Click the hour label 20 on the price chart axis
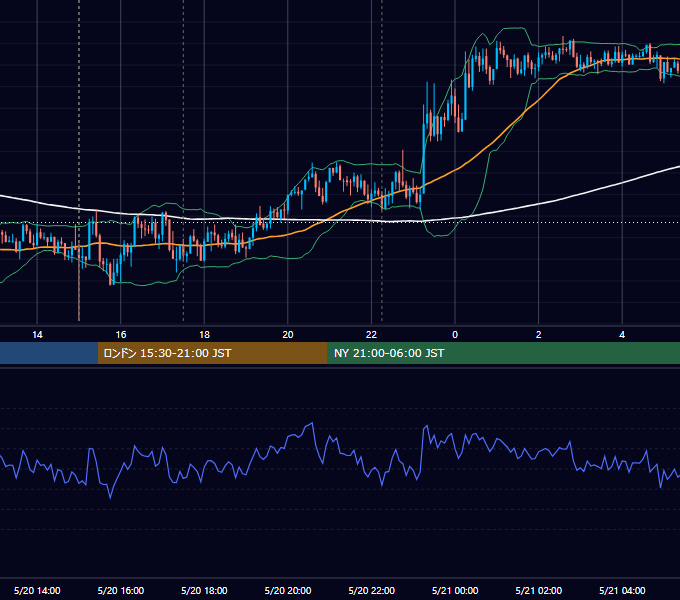This screenshot has height=600, width=680. (x=288, y=335)
